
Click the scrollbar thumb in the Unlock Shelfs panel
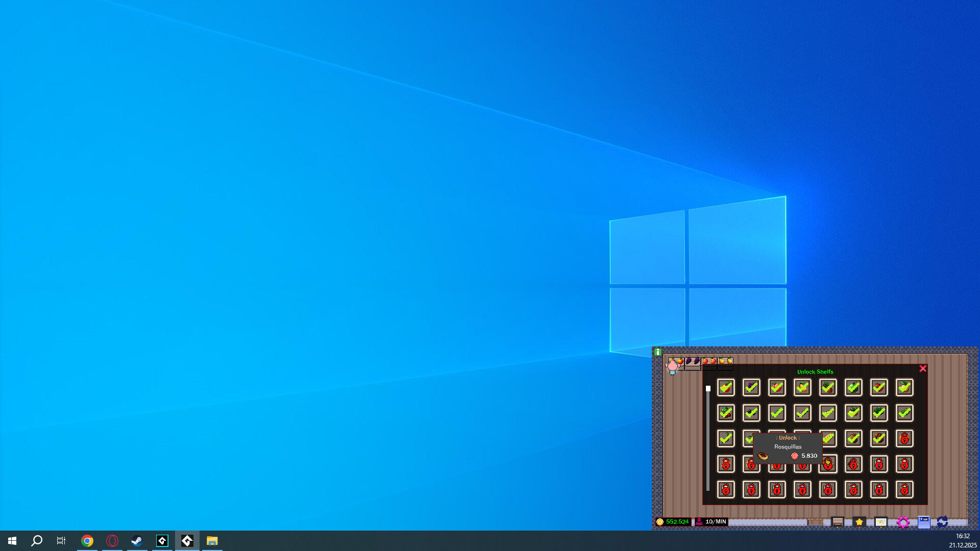click(708, 388)
